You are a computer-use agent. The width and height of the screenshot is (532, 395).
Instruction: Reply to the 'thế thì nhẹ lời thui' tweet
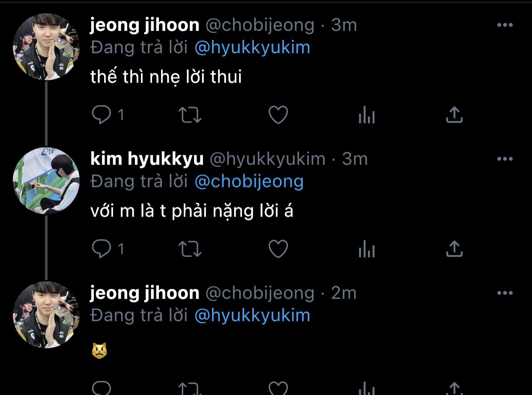coord(102,115)
